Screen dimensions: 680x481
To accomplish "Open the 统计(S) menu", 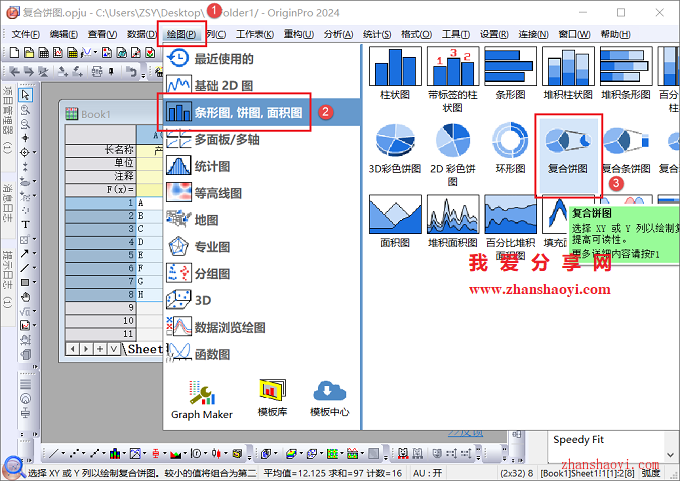I will 377,34.
